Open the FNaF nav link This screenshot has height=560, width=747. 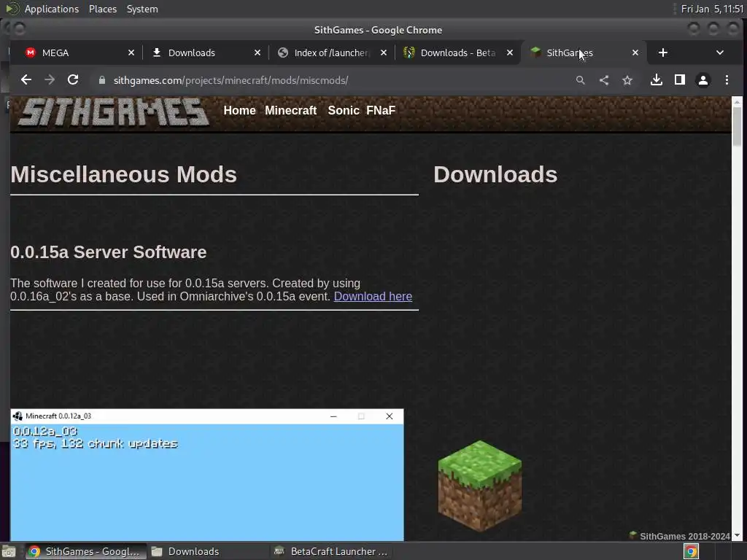coord(381,111)
